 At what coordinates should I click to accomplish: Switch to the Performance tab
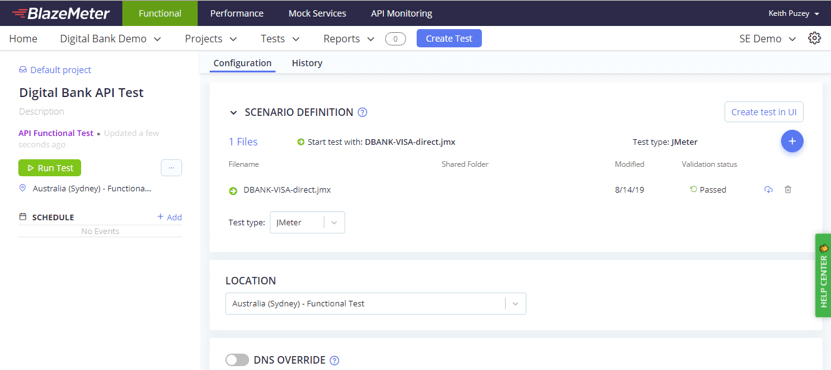click(x=237, y=13)
